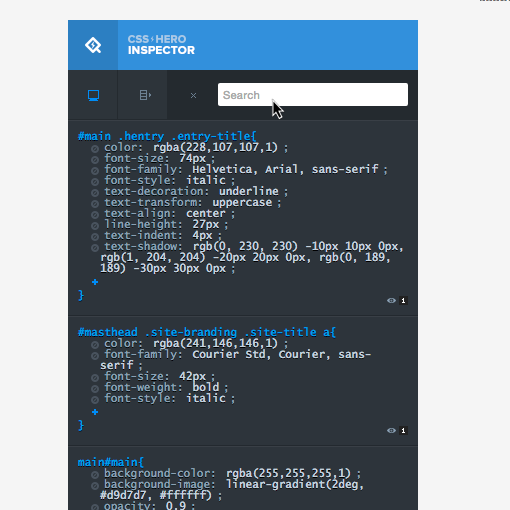Click the CSS HERO INSPECTOR title
The image size is (510, 510).
tap(161, 45)
